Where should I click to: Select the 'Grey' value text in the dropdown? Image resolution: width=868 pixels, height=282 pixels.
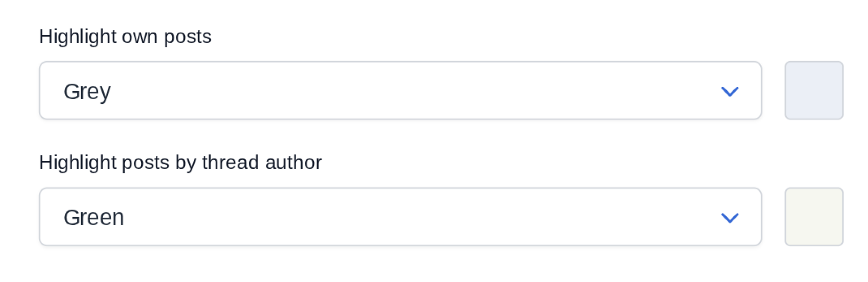87,91
